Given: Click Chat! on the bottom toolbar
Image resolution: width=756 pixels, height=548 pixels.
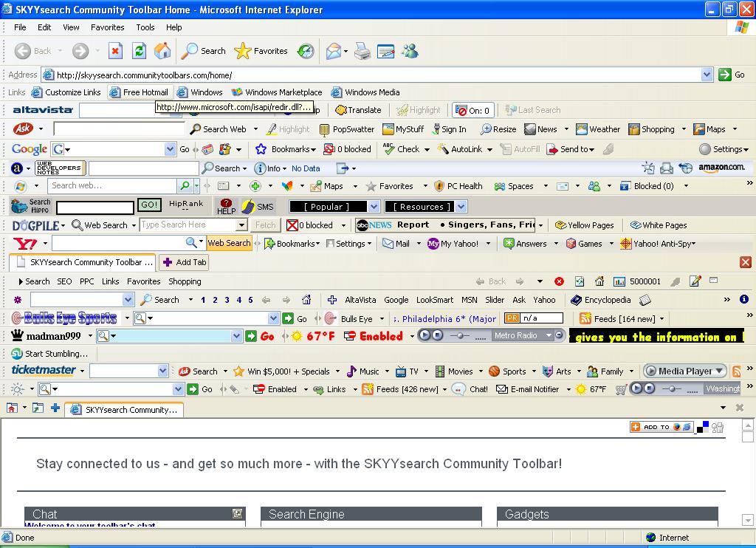Looking at the screenshot, I should (x=470, y=388).
